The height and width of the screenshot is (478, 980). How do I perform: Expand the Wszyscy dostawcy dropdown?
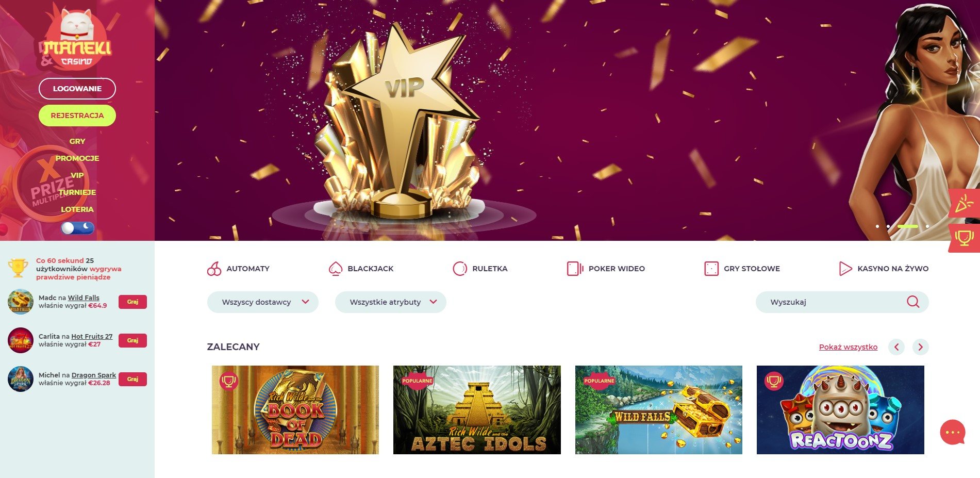pyautogui.click(x=263, y=302)
